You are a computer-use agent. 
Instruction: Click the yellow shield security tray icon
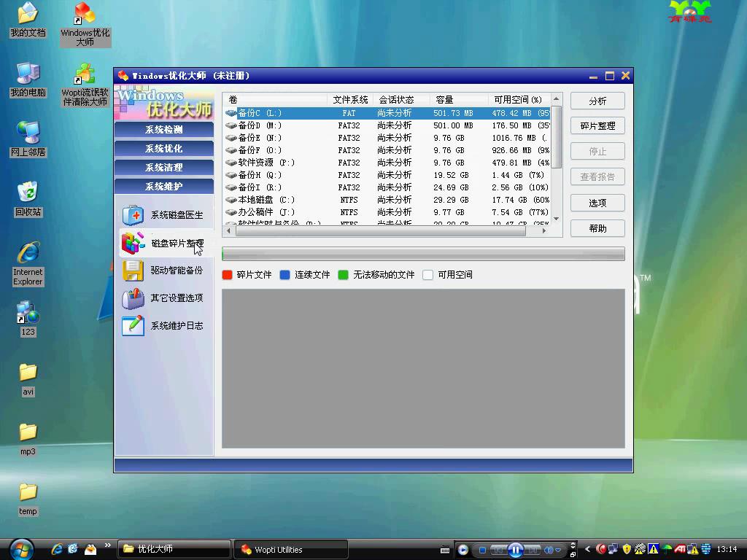pos(627,549)
